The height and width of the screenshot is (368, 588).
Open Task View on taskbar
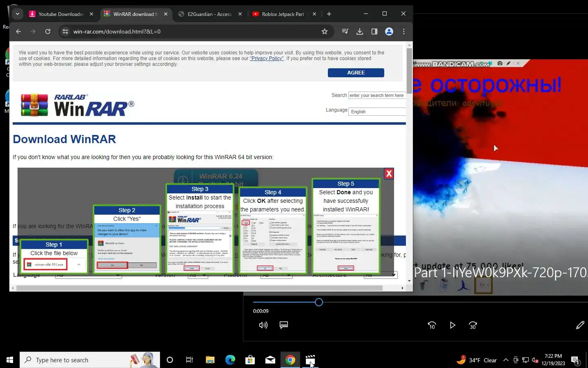click(x=189, y=360)
